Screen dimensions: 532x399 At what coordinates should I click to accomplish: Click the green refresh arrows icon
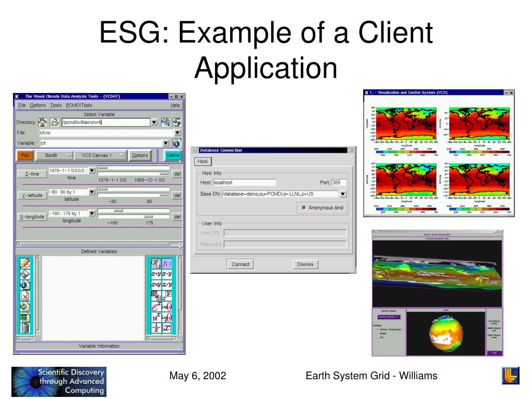[x=177, y=122]
